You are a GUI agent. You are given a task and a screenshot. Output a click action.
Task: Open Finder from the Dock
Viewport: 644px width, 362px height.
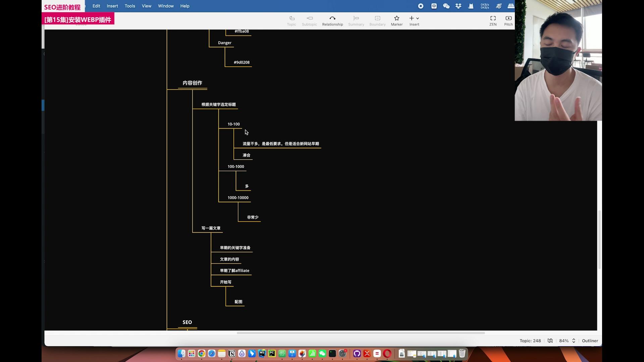181,353
